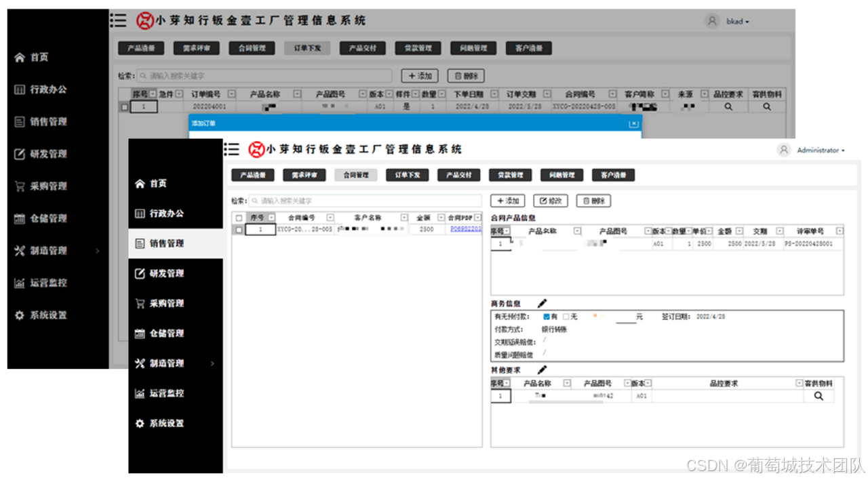Click 品控要求 magnifier icon in back window order row
The image size is (868, 480).
[x=728, y=106]
